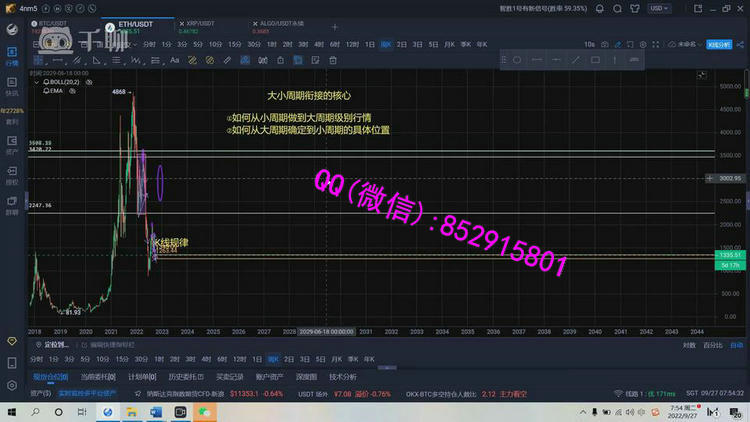Screen dimensions: 750x422
Task: Click the 1335.51 current price label on axis
Action: pos(730,256)
